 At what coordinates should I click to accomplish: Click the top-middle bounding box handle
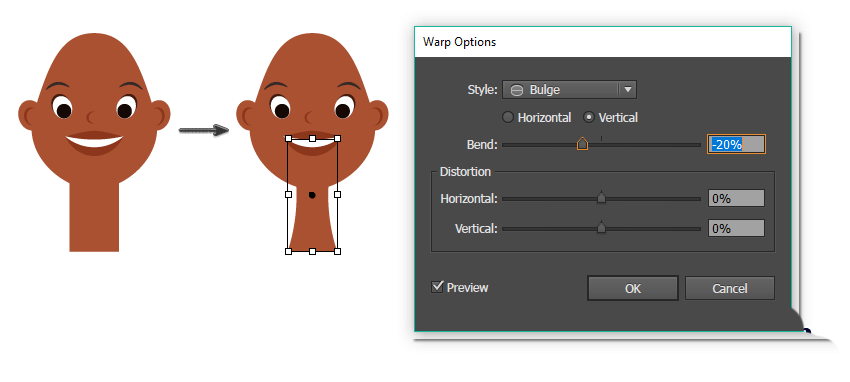(313, 139)
